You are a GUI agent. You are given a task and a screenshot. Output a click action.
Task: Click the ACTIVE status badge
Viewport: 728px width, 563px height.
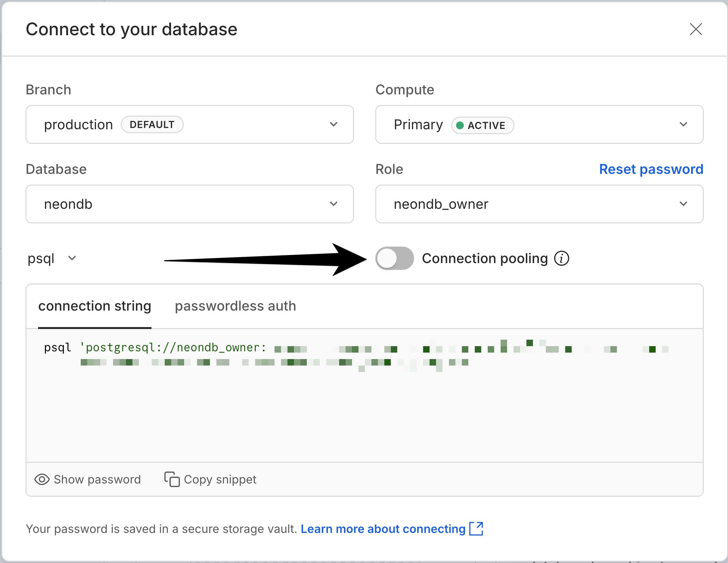click(482, 125)
